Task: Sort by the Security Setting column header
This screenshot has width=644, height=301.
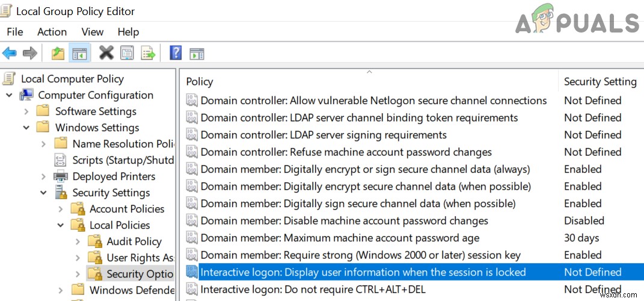Action: click(600, 82)
